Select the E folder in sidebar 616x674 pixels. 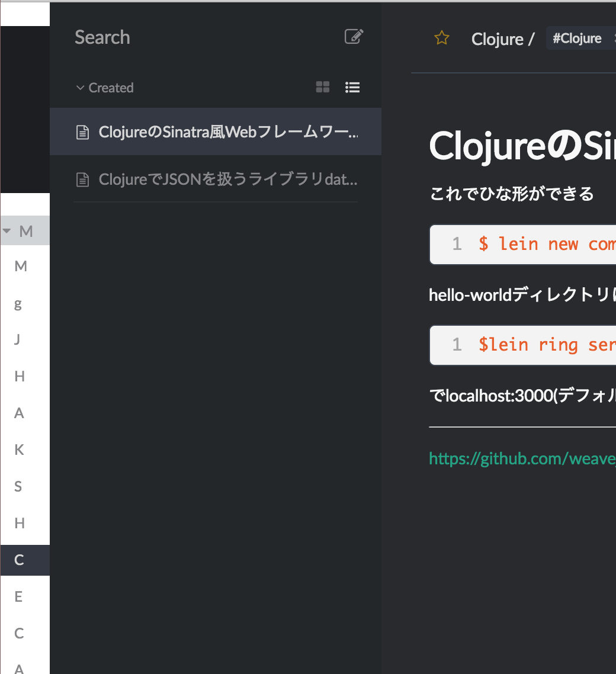pos(25,596)
